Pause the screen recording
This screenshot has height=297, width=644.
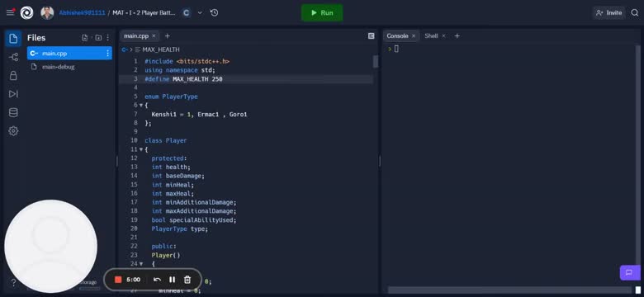tap(172, 280)
